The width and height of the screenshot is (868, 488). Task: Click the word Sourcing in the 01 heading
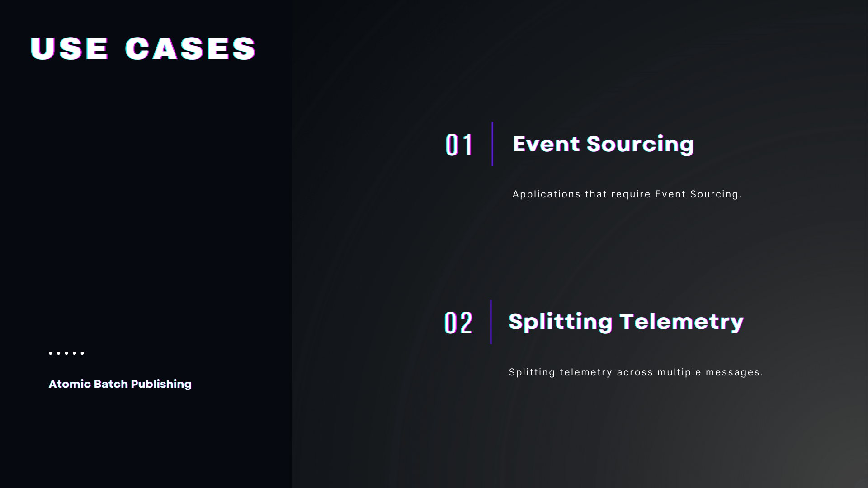point(640,144)
